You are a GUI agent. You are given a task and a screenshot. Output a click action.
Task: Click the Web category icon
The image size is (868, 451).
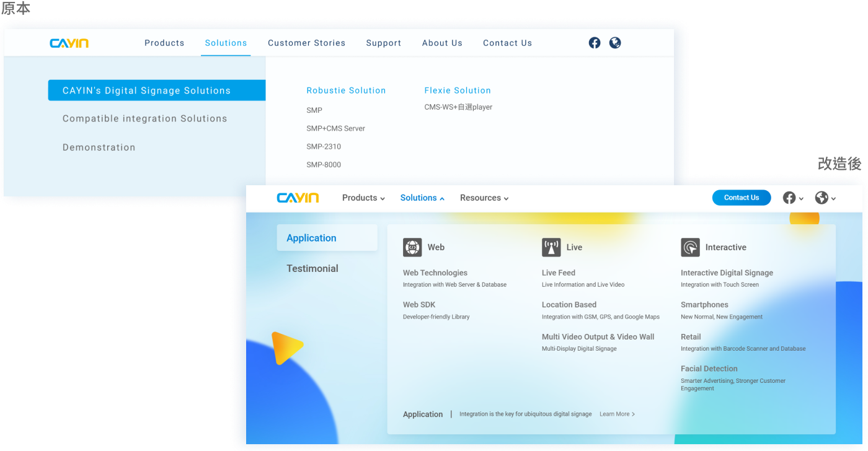412,247
